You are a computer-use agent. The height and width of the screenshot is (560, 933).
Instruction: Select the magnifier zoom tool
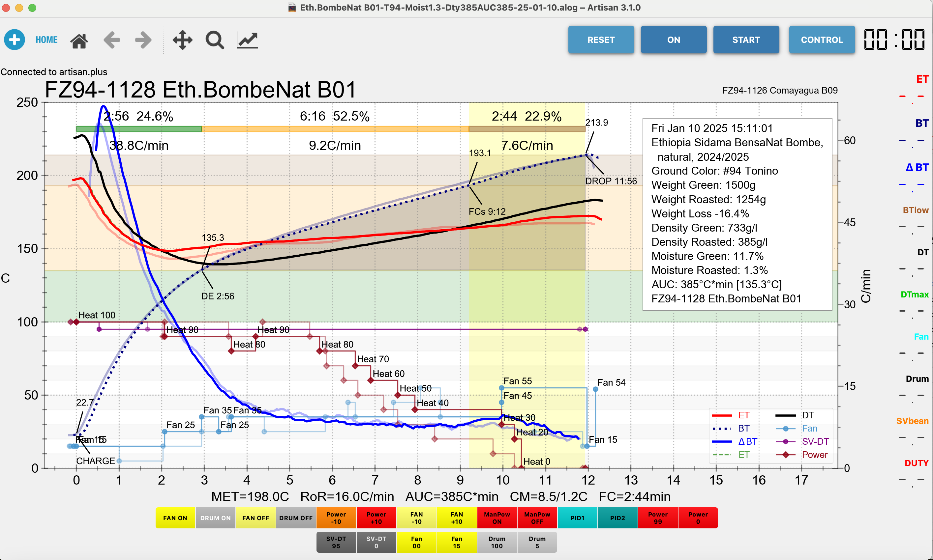click(215, 40)
